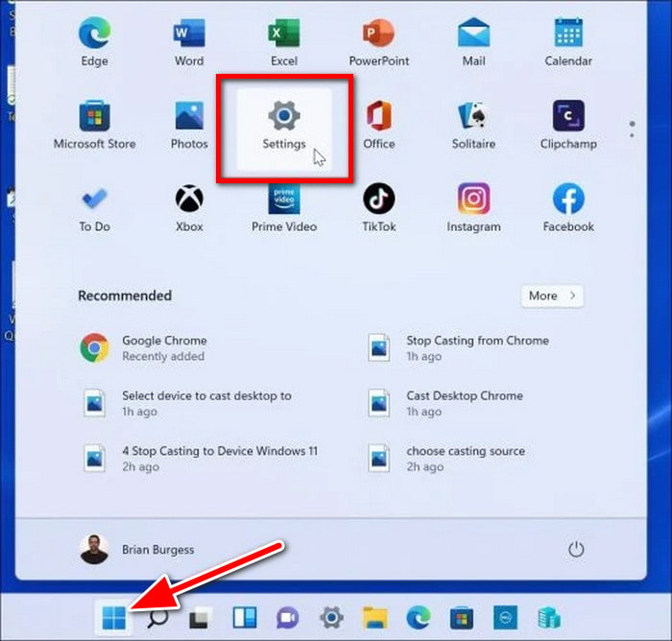
Task: Launch Word from pinned apps
Action: tap(189, 42)
